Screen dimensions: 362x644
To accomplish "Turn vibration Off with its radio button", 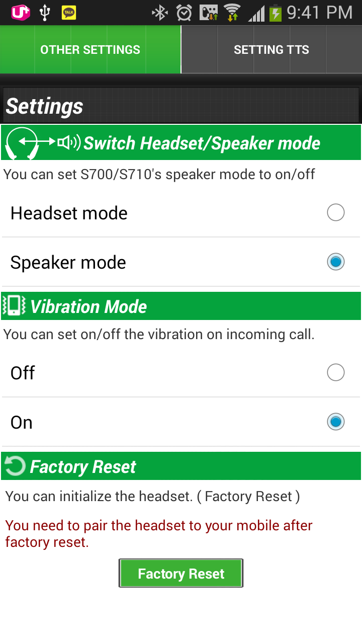I will (x=335, y=373).
